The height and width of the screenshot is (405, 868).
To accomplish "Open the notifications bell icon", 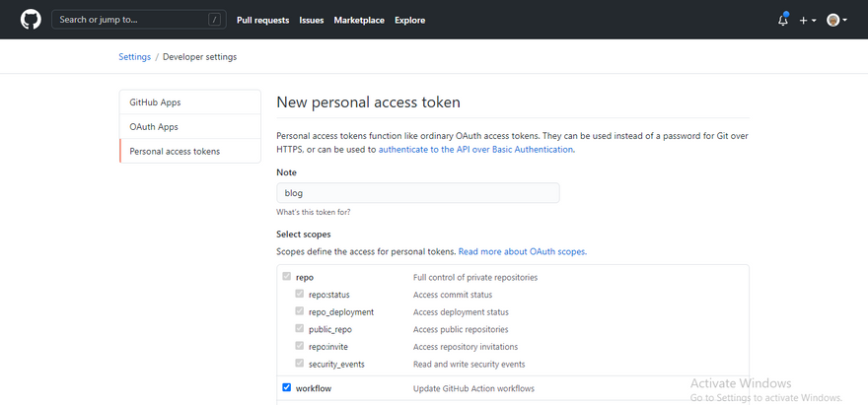I will tap(783, 20).
